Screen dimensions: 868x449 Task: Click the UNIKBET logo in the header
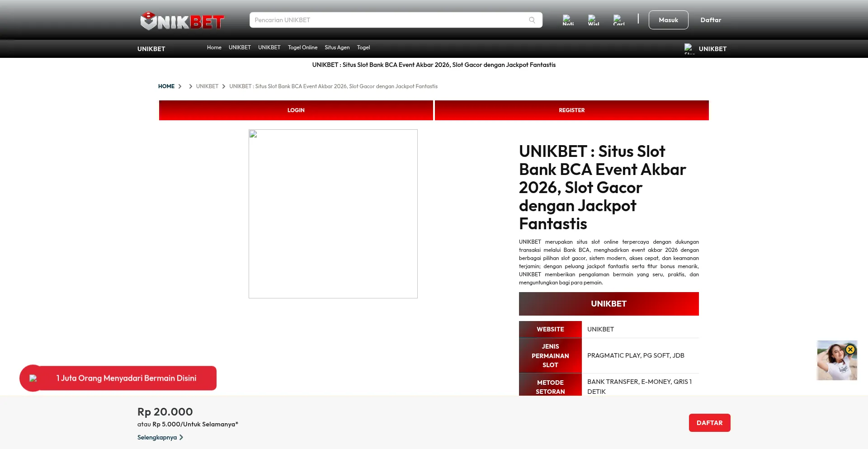coord(182,21)
